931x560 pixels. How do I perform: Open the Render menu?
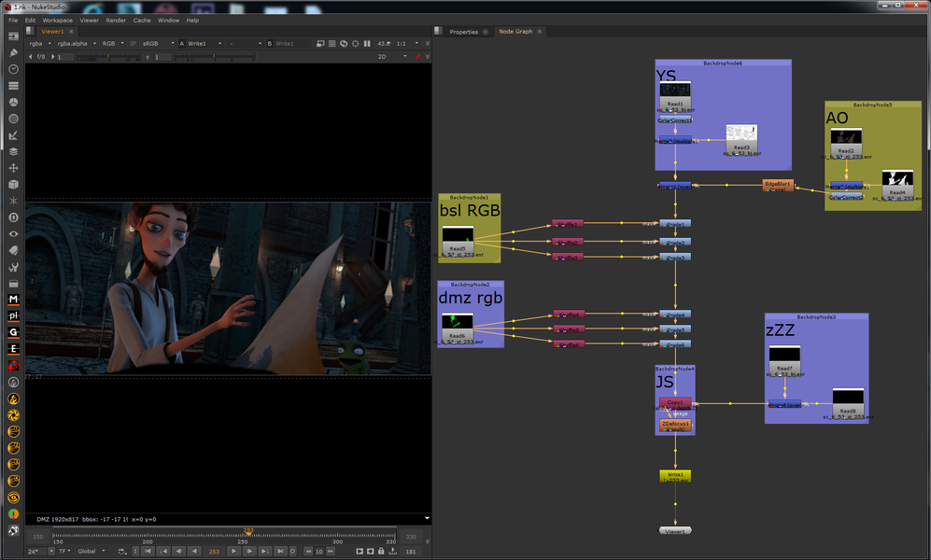pyautogui.click(x=116, y=21)
